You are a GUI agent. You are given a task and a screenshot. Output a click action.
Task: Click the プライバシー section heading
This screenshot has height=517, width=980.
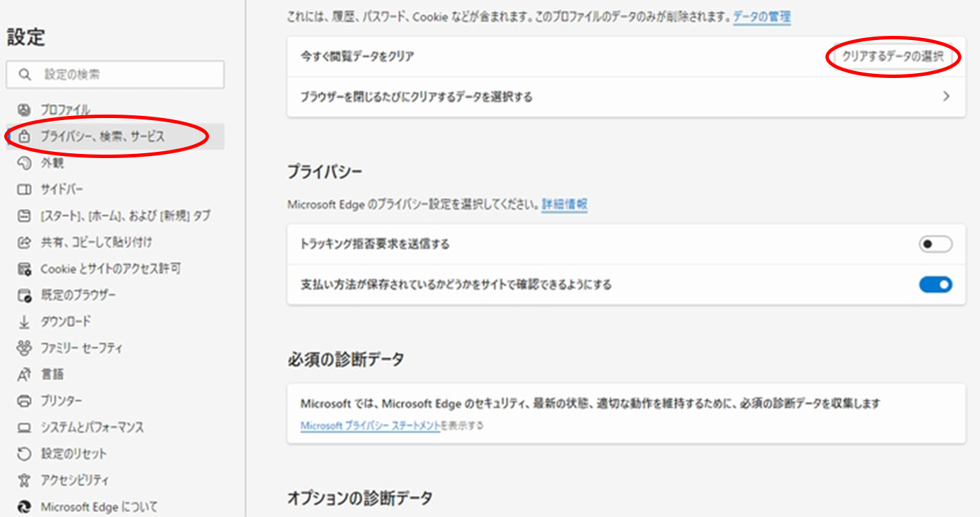pyautogui.click(x=325, y=171)
